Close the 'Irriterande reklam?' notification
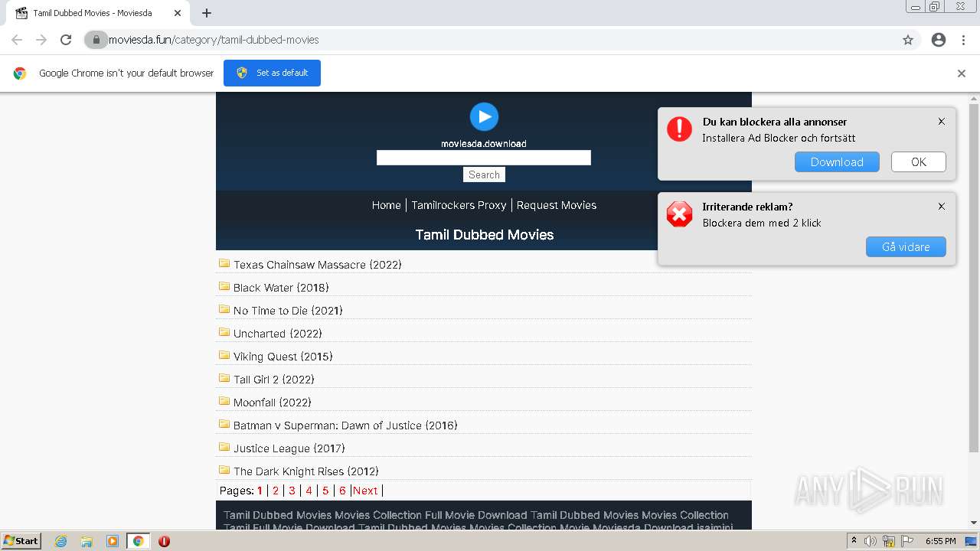This screenshot has width=980, height=551. (x=942, y=206)
